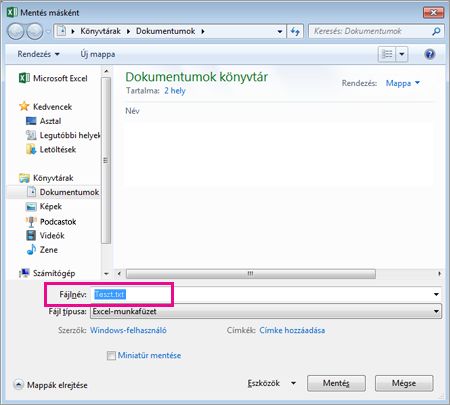Click the library icon in address bar
The height and width of the screenshot is (405, 450).
61,31
